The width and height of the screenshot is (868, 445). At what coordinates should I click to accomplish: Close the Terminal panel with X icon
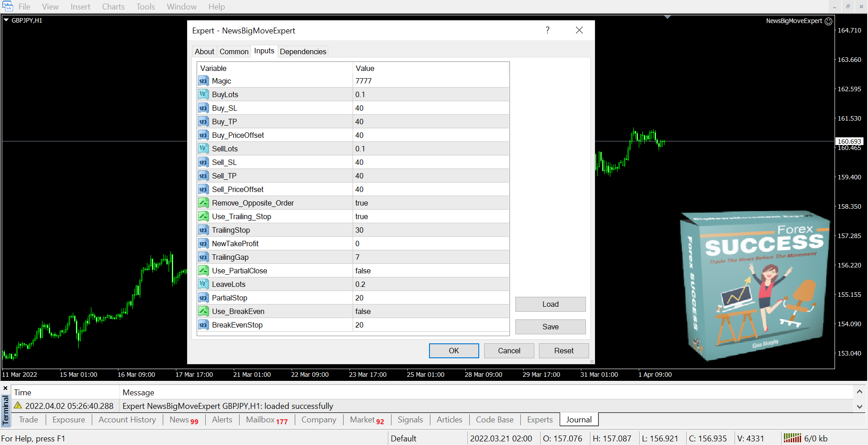[x=5, y=388]
